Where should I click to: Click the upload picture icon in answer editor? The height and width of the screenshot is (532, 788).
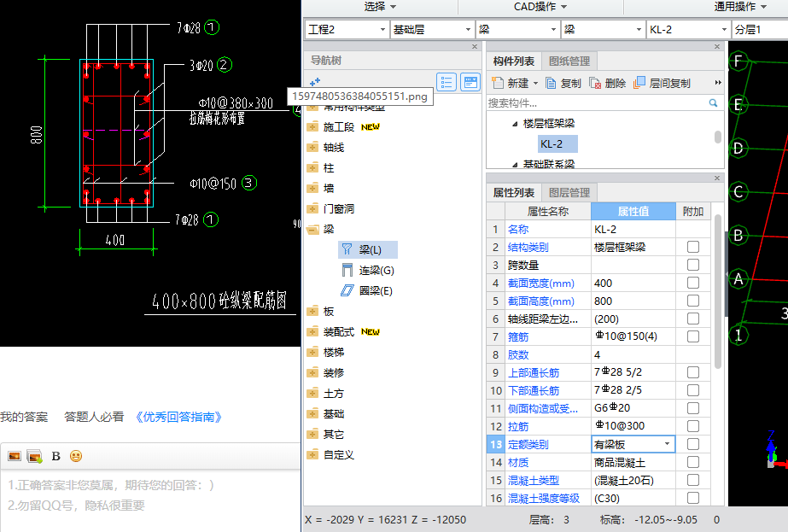[x=35, y=456]
